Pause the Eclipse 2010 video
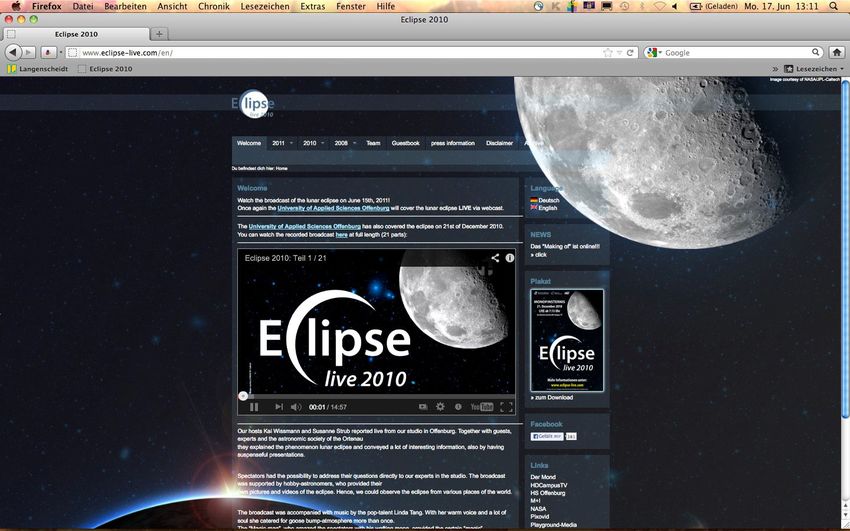 254,407
